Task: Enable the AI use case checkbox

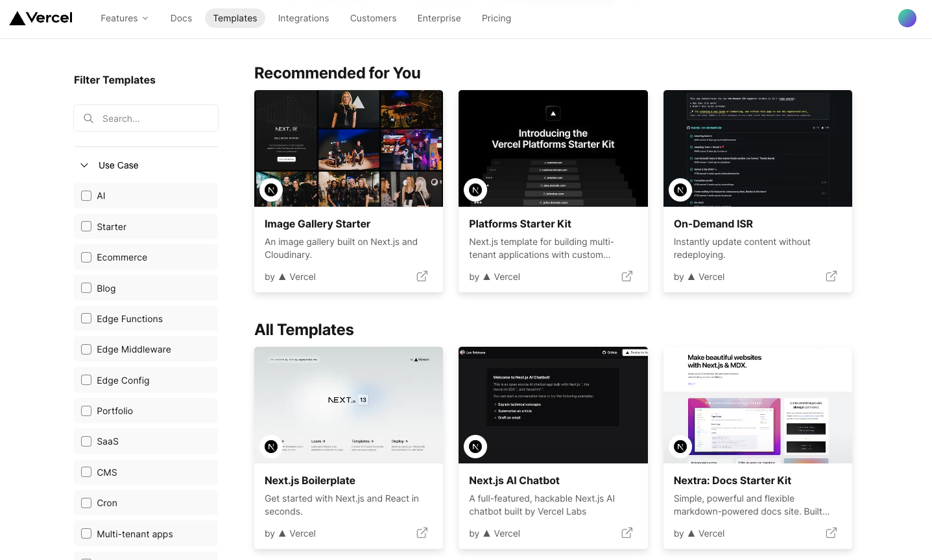Action: coord(86,196)
